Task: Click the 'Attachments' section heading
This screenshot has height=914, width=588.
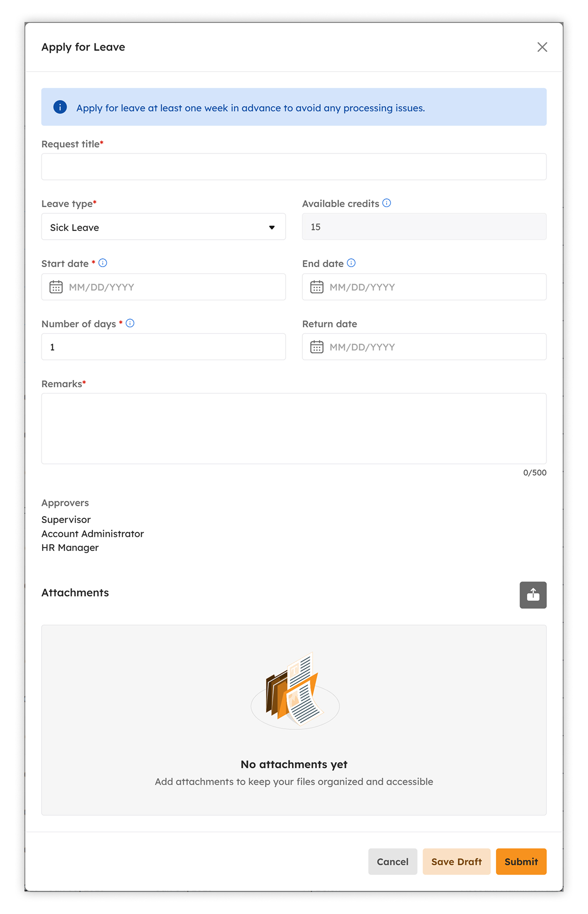Action: (x=75, y=593)
